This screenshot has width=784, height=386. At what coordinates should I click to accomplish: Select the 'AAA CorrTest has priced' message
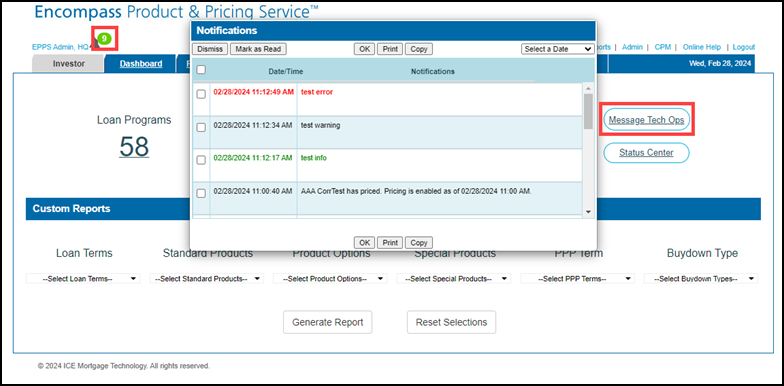[416, 191]
